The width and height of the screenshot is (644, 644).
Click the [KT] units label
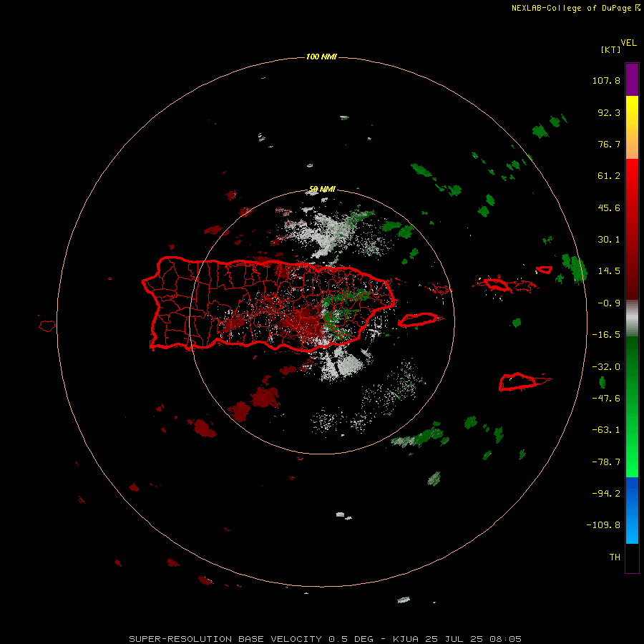pyautogui.click(x=611, y=49)
